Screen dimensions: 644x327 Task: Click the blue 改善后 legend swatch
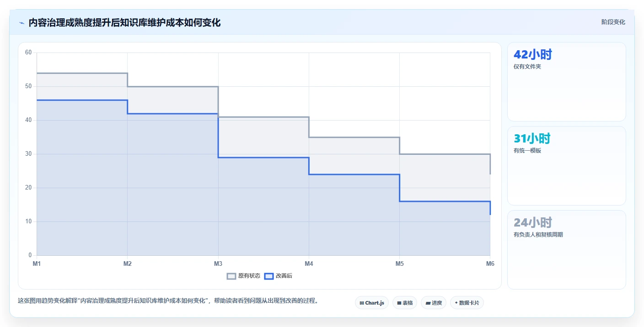269,276
